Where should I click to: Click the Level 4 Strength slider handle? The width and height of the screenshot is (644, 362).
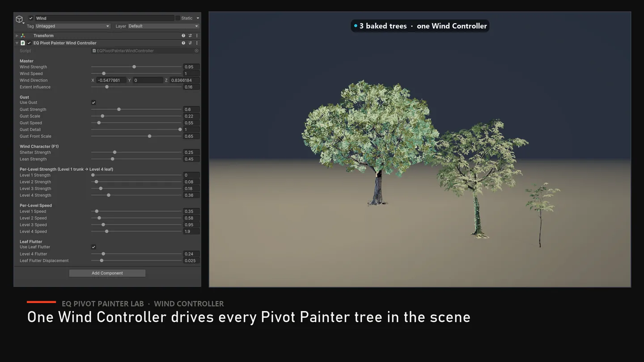coord(109,195)
